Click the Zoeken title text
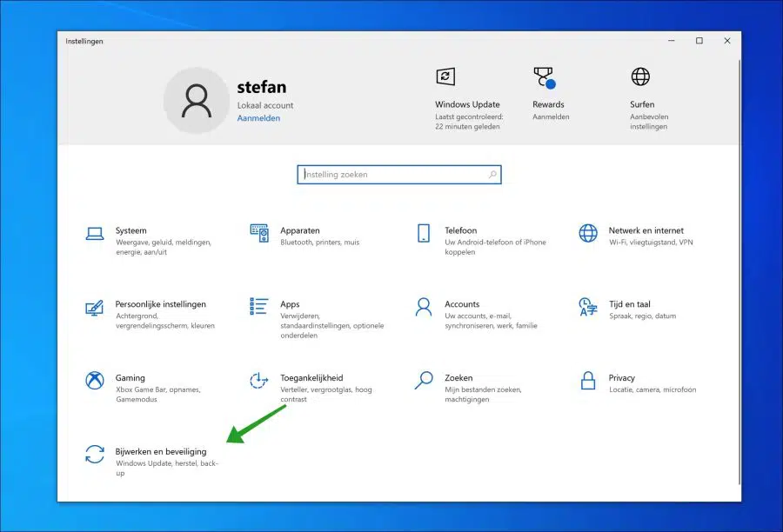783x532 pixels. point(458,378)
